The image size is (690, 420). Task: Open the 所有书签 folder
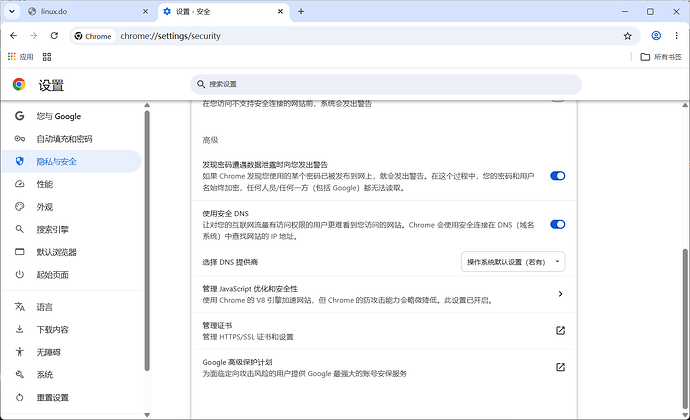click(x=661, y=57)
